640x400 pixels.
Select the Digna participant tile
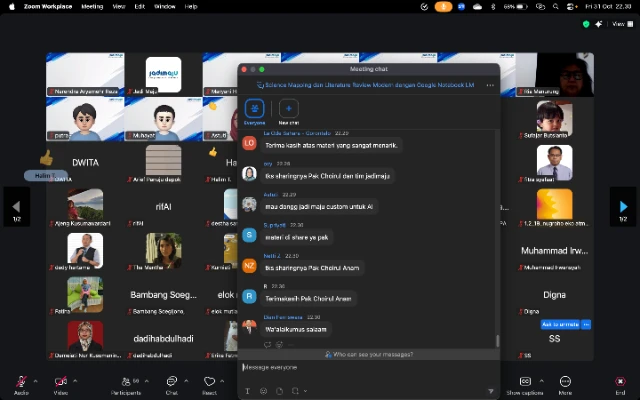(554, 295)
